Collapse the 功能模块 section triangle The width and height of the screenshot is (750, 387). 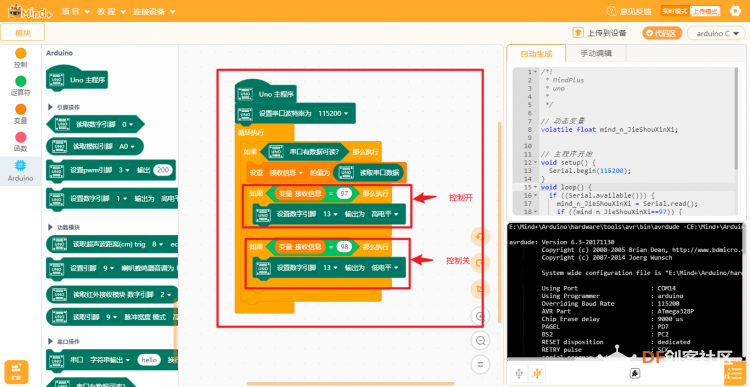51,227
